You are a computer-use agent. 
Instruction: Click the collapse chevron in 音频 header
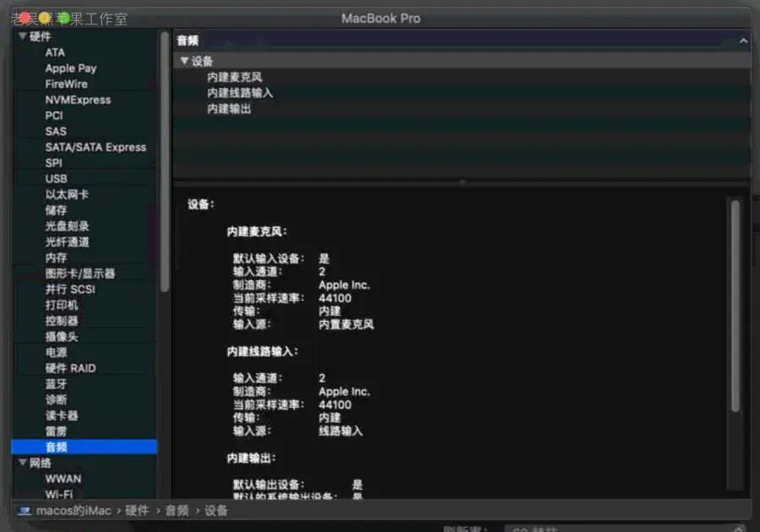coord(743,41)
